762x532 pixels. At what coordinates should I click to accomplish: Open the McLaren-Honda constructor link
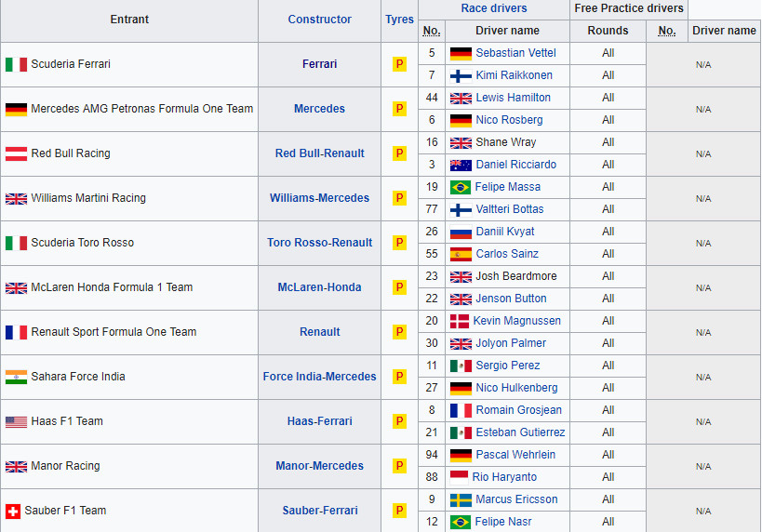[x=319, y=287]
